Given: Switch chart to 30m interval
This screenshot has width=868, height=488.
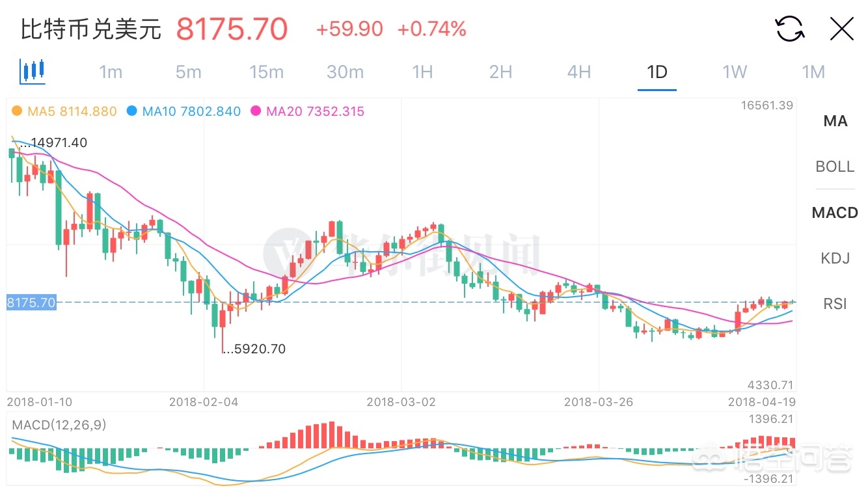Looking at the screenshot, I should pyautogui.click(x=345, y=72).
